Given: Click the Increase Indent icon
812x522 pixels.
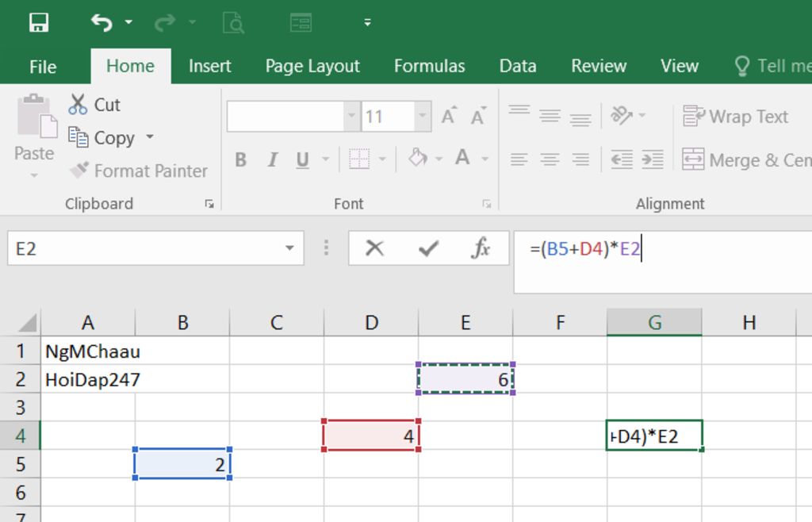Looking at the screenshot, I should pos(652,159).
